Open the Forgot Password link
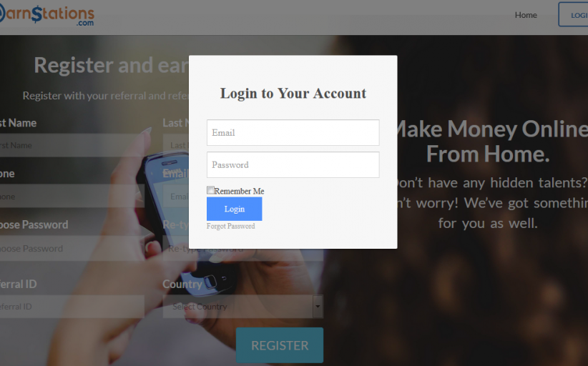This screenshot has width=588, height=366. coord(230,226)
